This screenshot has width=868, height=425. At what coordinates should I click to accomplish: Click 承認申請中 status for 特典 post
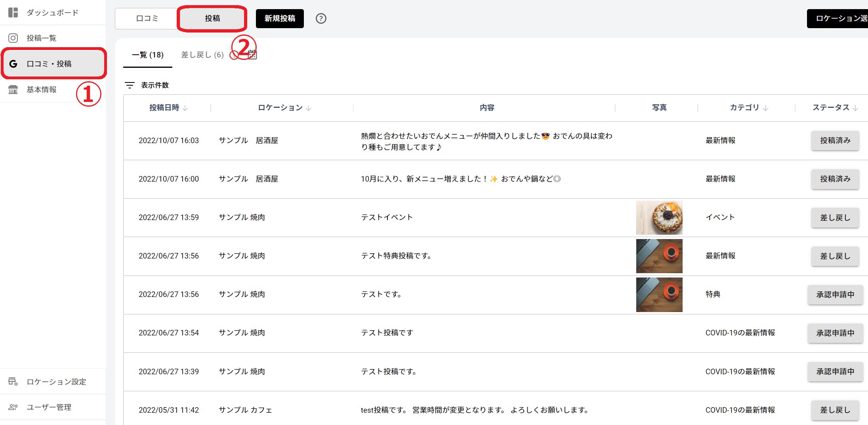tap(835, 295)
